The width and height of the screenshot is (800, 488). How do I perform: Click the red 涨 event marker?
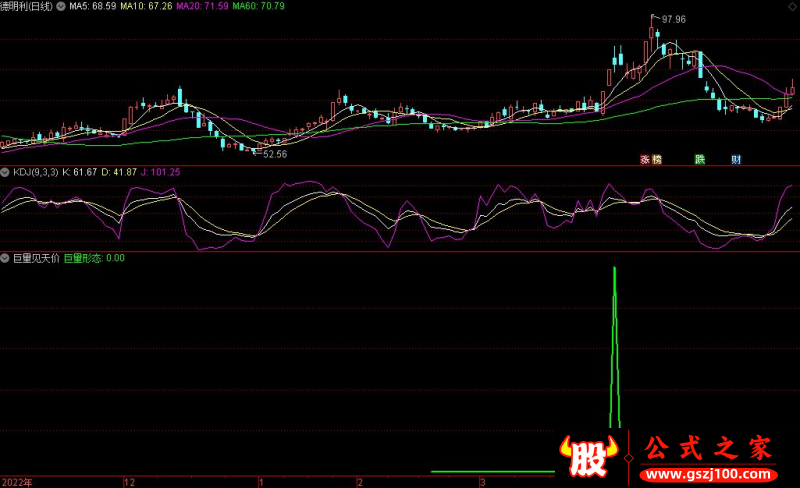point(645,159)
